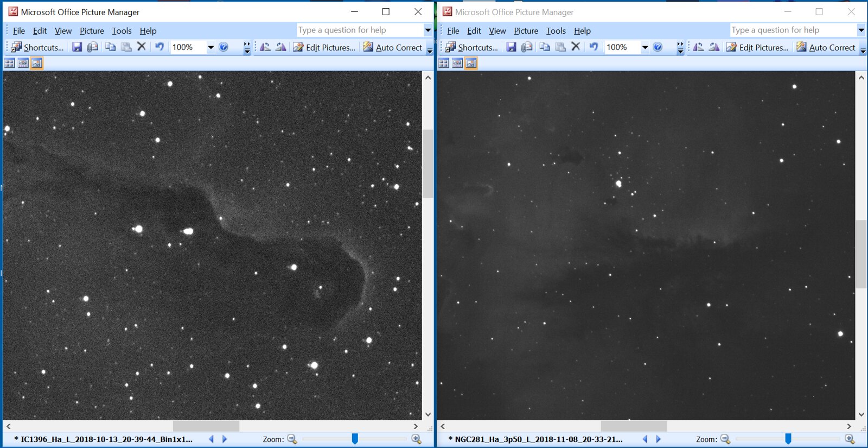Go to next picture in left window
Viewport: 868px width, 448px height.
[x=225, y=439]
